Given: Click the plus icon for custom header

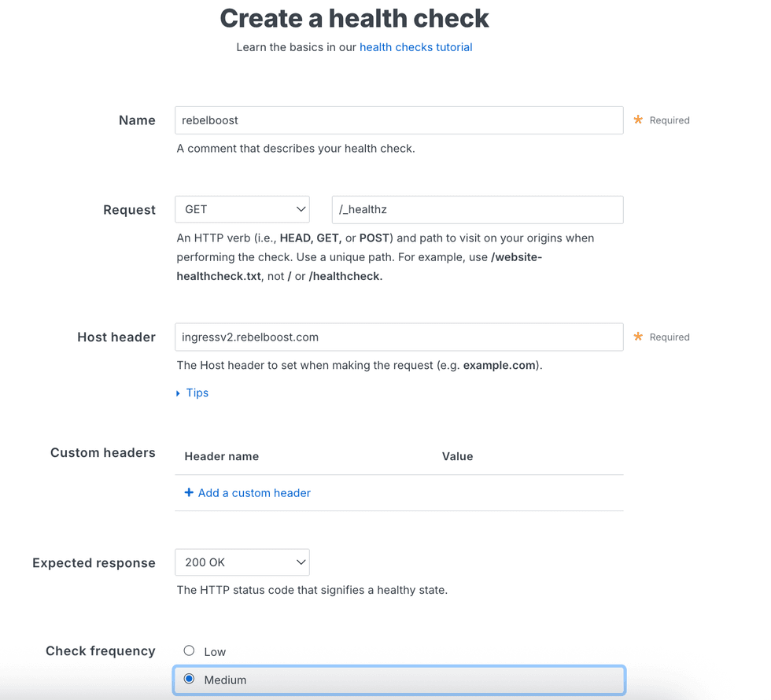Looking at the screenshot, I should tap(189, 492).
